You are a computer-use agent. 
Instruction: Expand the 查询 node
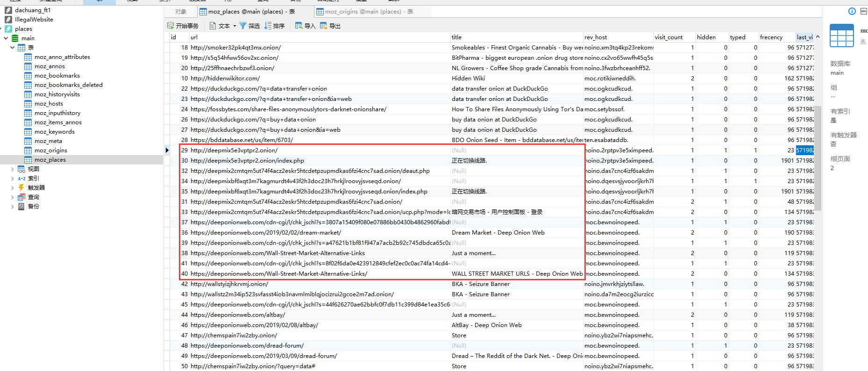pyautogui.click(x=12, y=197)
